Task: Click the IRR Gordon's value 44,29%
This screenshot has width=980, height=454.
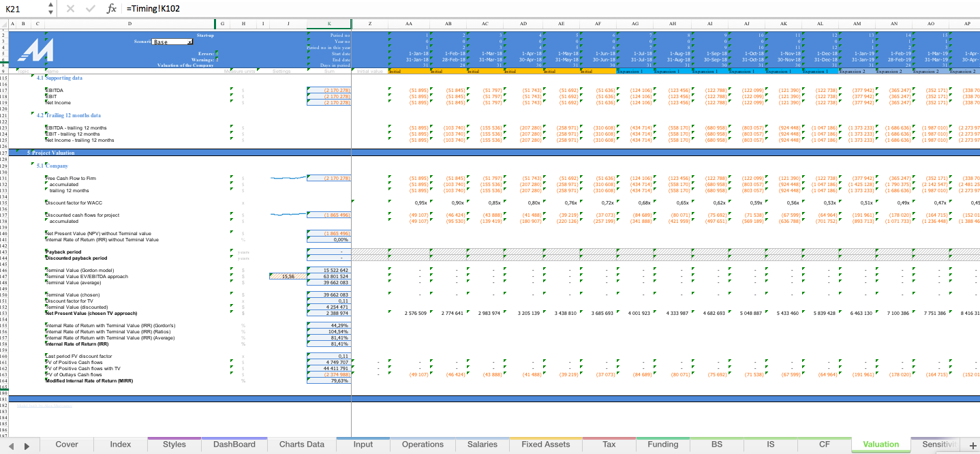Action: click(329, 326)
